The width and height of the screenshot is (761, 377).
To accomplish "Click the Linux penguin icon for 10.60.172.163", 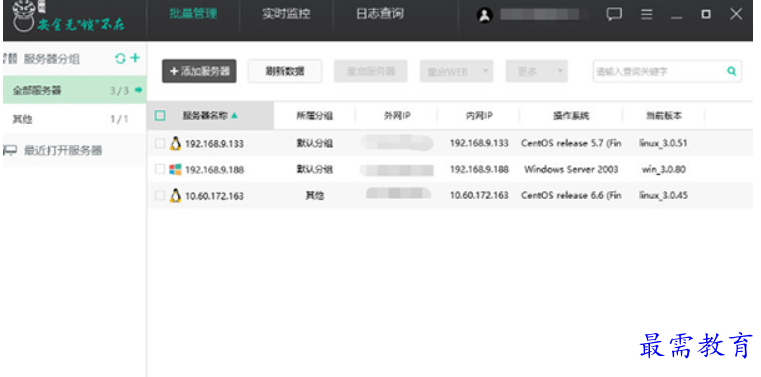I will pyautogui.click(x=175, y=196).
